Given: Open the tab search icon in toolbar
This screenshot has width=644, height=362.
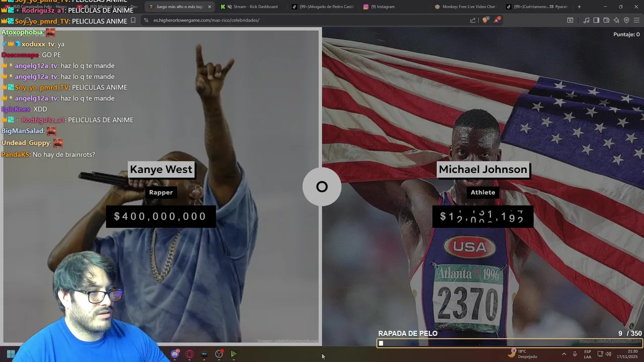Looking at the screenshot, I should point(570,20).
